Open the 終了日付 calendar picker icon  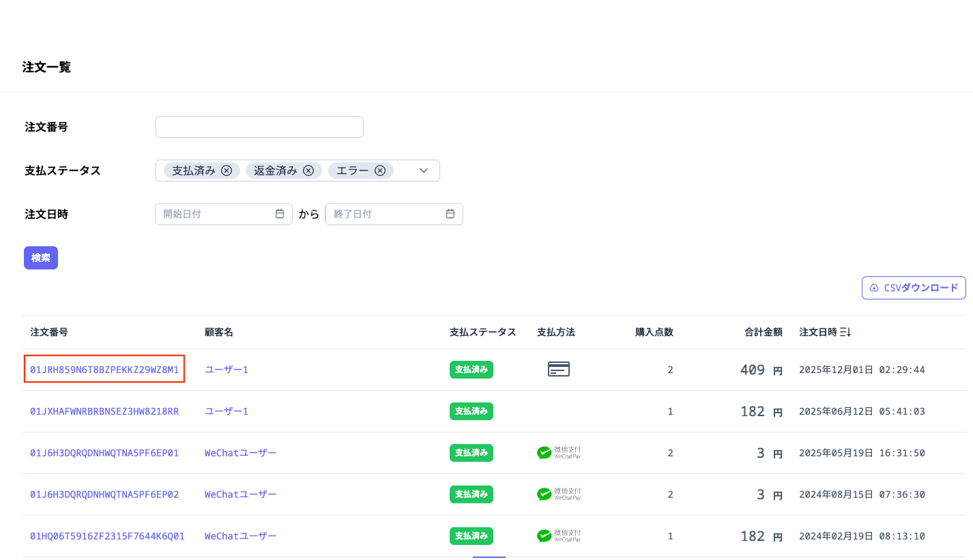(450, 213)
